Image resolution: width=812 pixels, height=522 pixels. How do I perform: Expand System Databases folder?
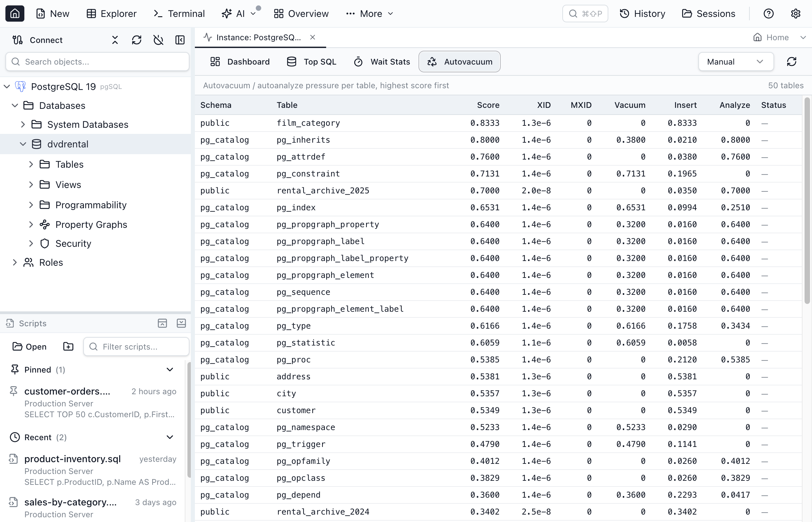click(23, 124)
